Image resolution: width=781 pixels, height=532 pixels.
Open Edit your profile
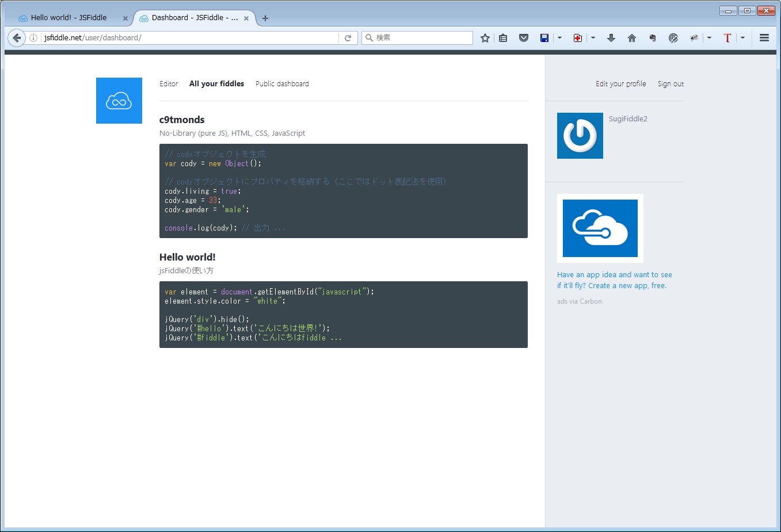point(620,84)
